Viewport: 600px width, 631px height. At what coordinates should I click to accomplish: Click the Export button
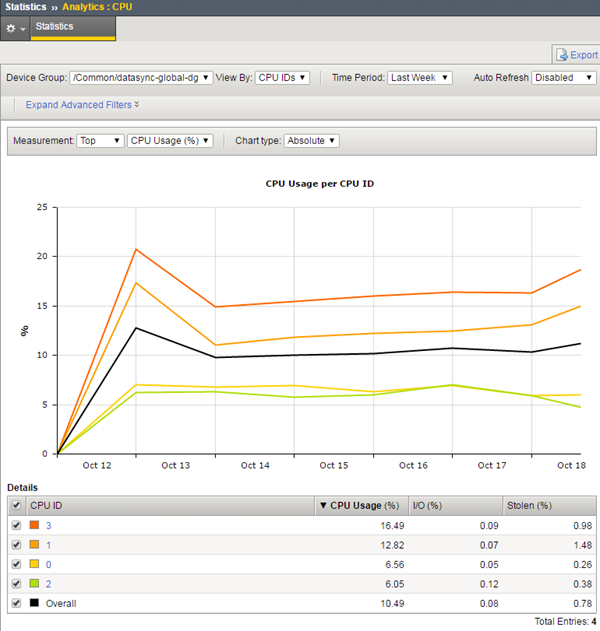coord(583,55)
